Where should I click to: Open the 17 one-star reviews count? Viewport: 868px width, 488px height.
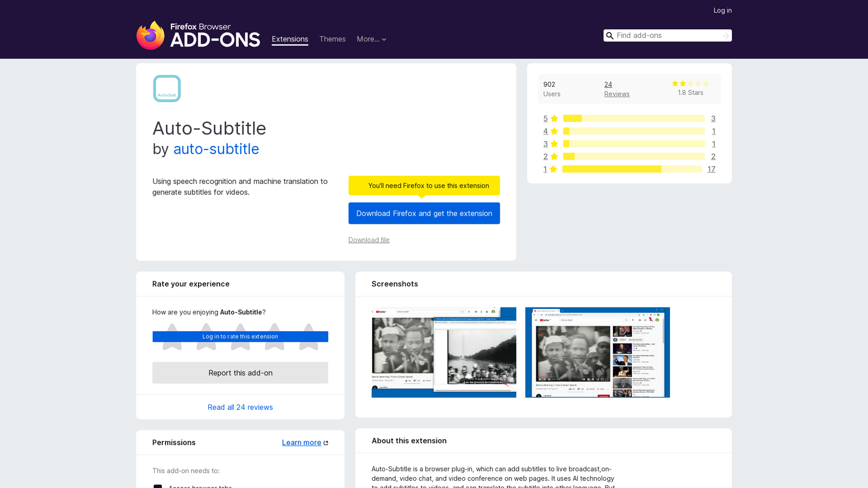pos(711,169)
